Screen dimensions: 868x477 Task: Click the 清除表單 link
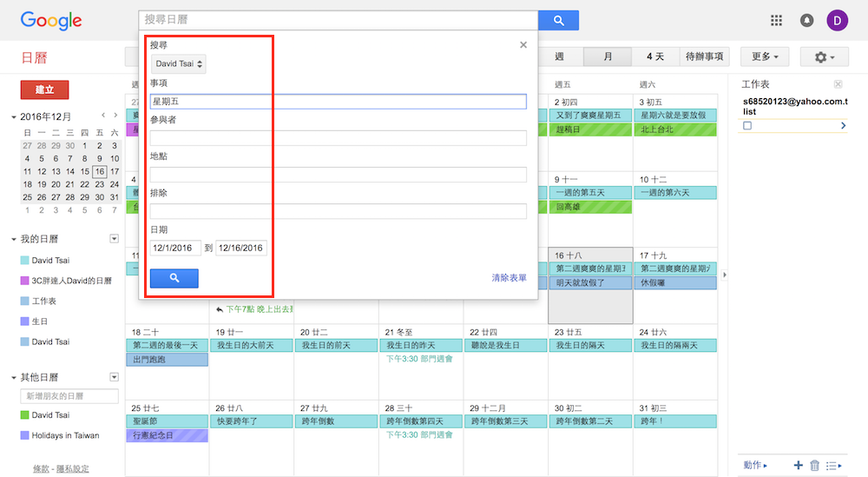pyautogui.click(x=509, y=278)
